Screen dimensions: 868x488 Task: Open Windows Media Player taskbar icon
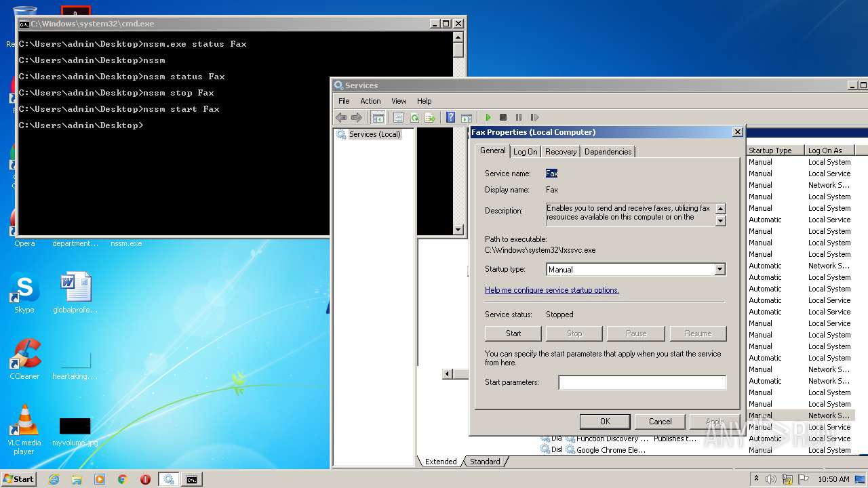(100, 479)
